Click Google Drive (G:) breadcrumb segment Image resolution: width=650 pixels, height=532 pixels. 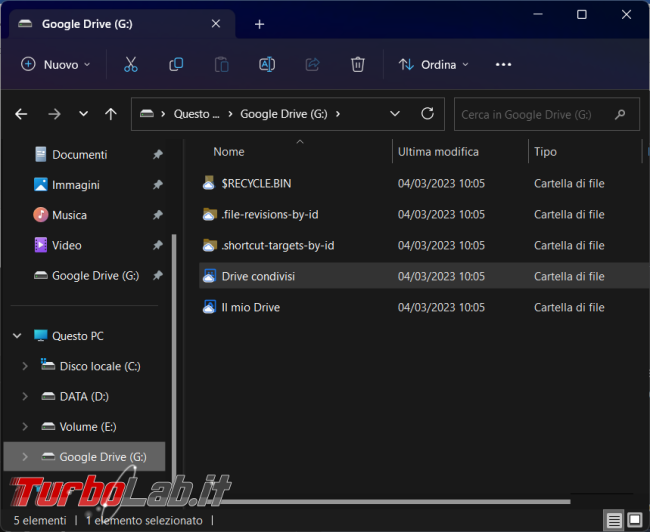coord(284,114)
